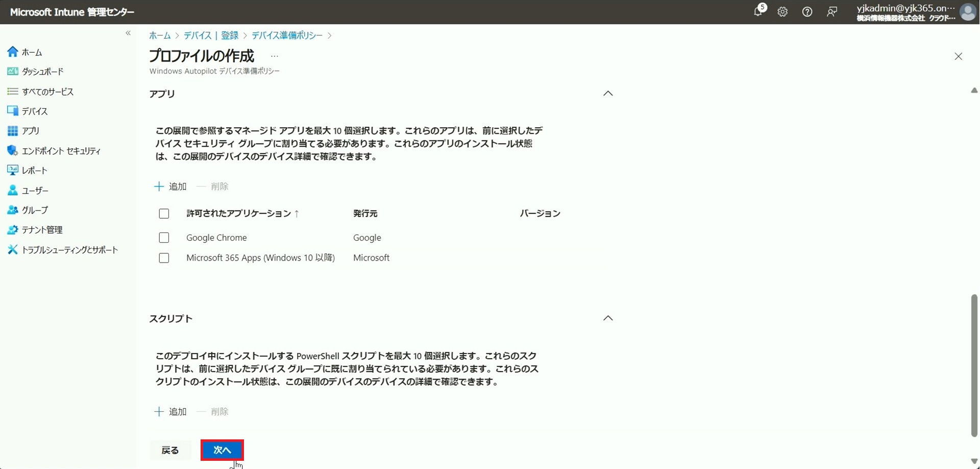
Task: Select the Google Chrome application name
Action: point(216,238)
